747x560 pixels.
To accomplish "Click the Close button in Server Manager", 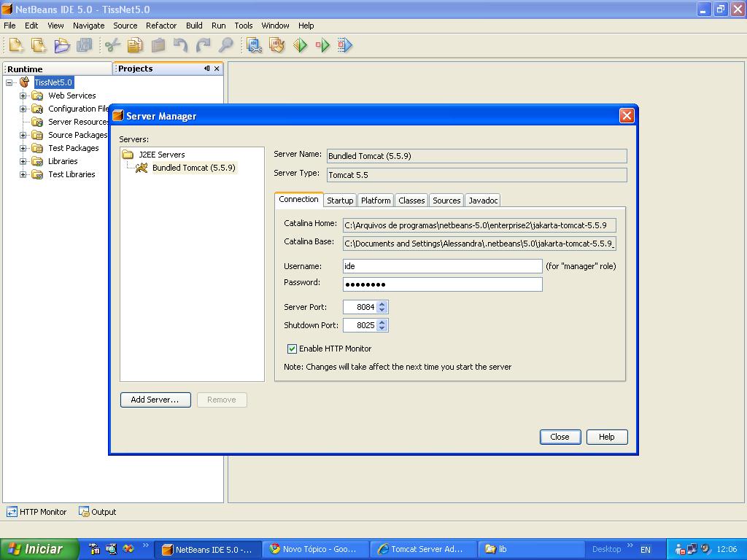I will click(560, 437).
